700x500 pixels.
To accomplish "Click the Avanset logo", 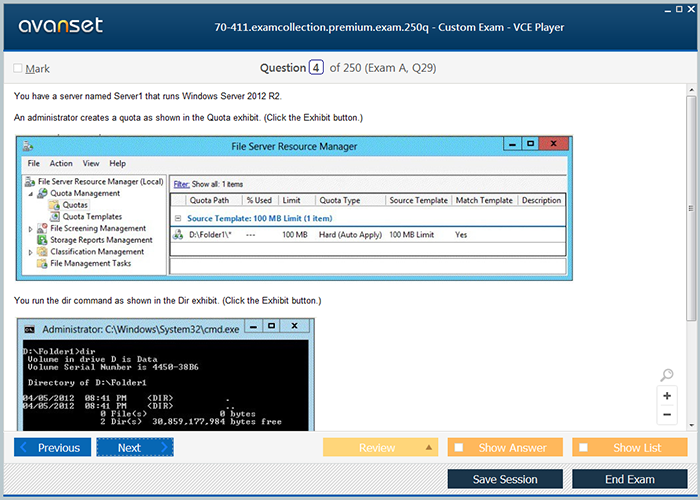I will 58,26.
